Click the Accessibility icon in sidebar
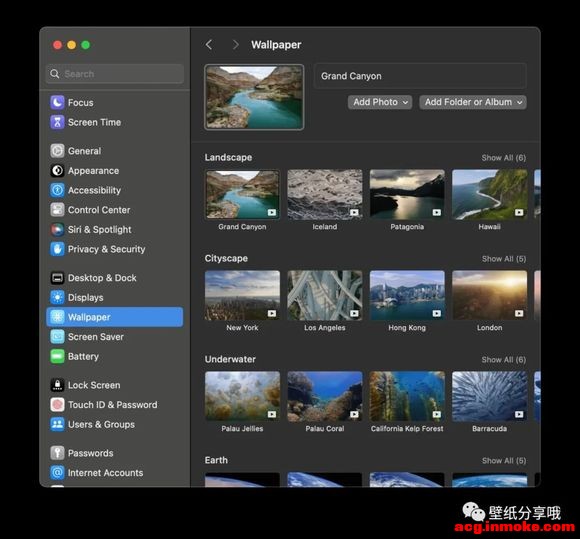The image size is (580, 539). point(57,190)
